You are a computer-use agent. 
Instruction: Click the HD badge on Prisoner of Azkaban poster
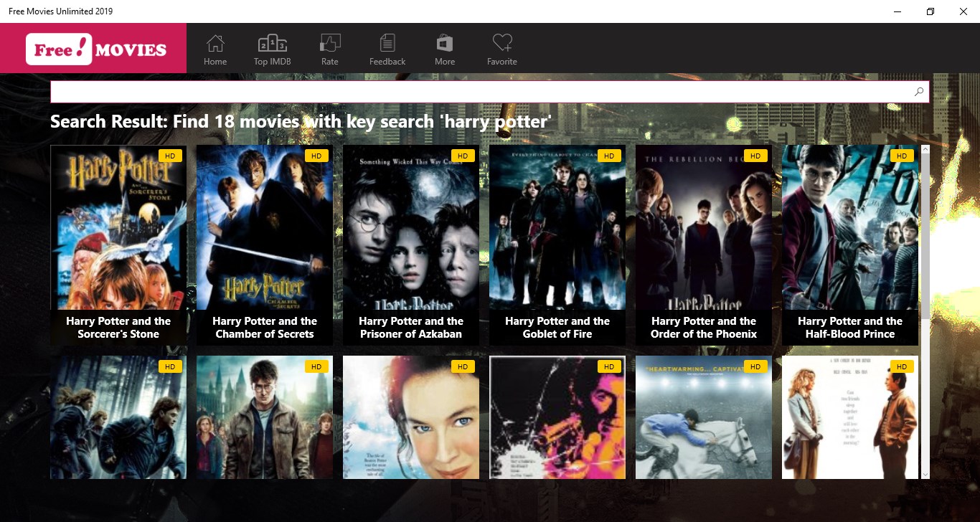pos(463,156)
